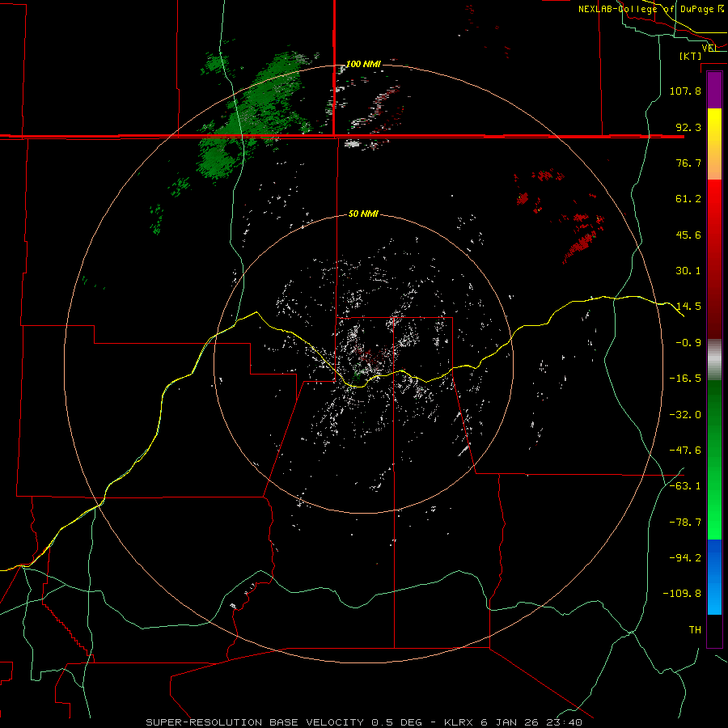
Task: Click the -16.5 velocity scale value
Action: point(685,379)
